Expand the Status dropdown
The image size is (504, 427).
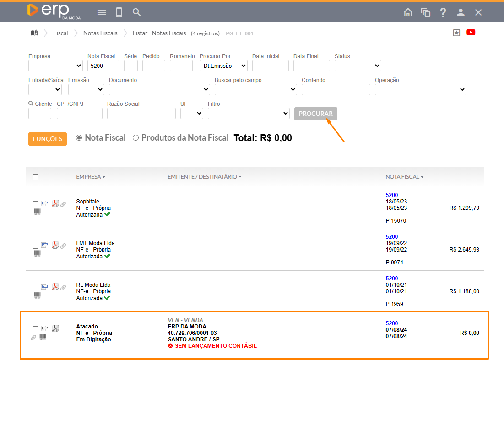(x=358, y=66)
